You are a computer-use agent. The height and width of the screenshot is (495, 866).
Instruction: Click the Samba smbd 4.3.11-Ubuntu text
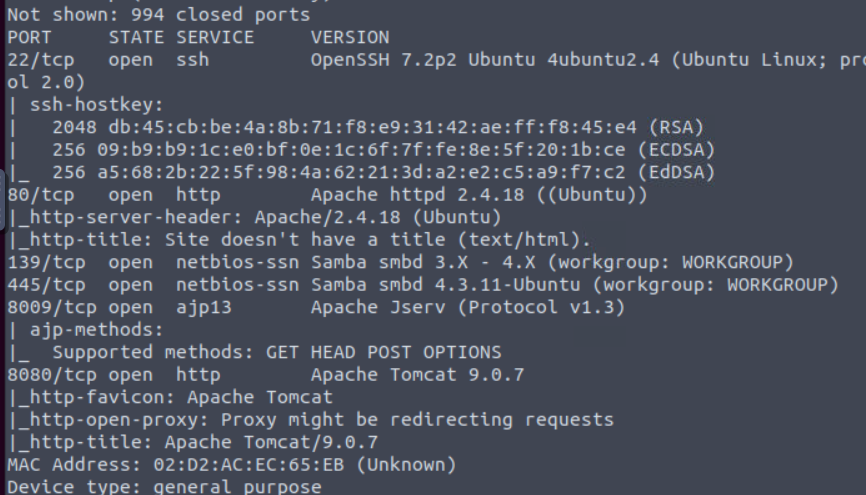coord(445,285)
